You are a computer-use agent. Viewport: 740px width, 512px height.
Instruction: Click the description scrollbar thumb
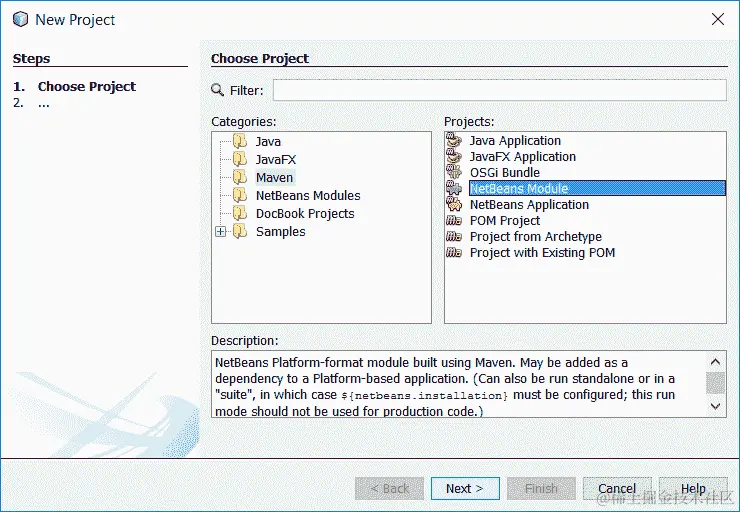(715, 383)
